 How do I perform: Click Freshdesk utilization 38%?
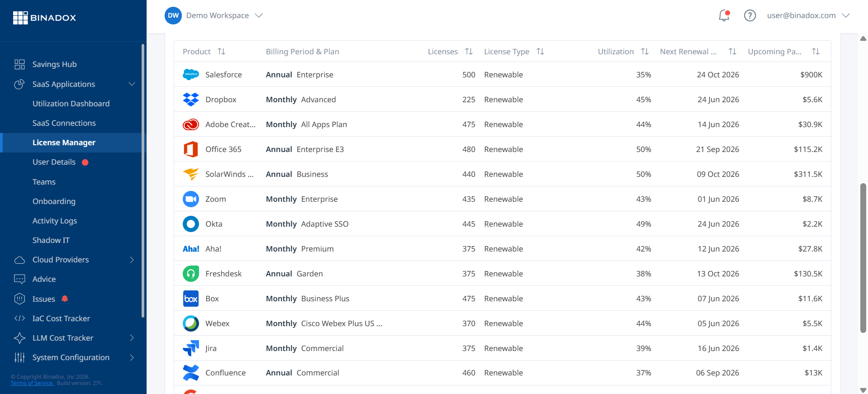click(x=644, y=274)
